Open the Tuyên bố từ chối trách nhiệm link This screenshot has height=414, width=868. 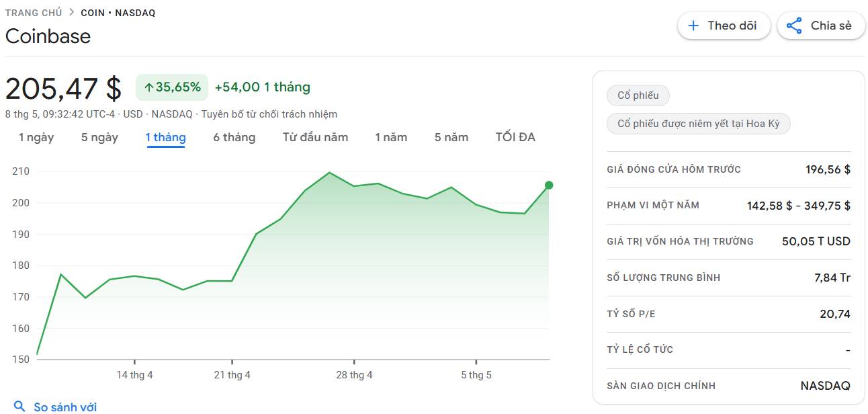[269, 114]
